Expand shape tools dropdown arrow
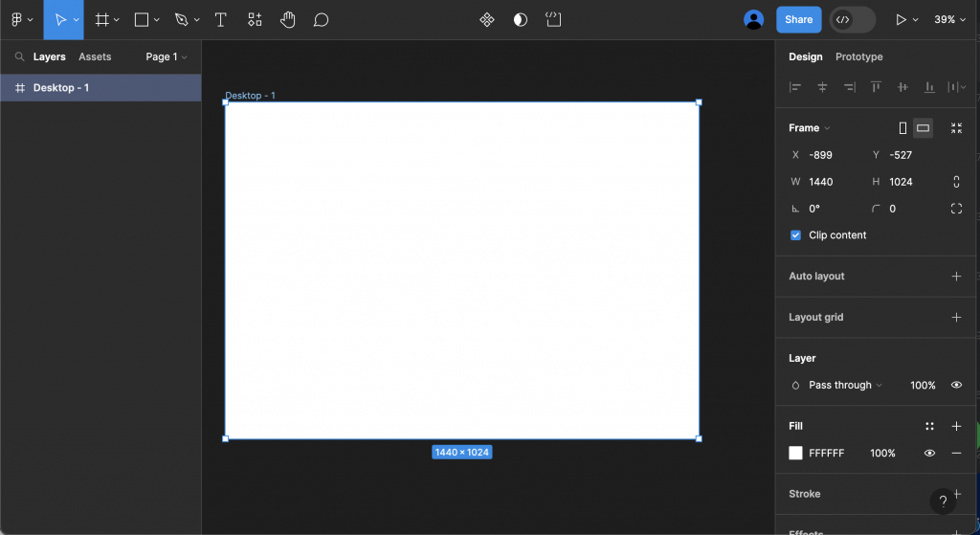 156,20
